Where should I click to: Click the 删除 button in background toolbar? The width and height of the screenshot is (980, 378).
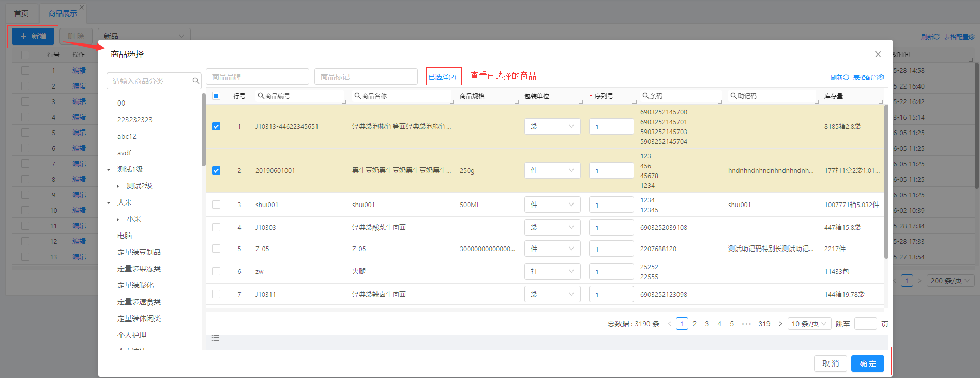76,36
